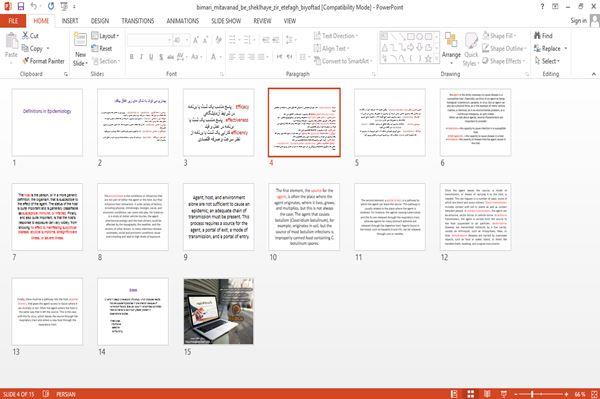This screenshot has height=399, width=600.
Task: Click the Reset slide button
Action: click(102, 49)
